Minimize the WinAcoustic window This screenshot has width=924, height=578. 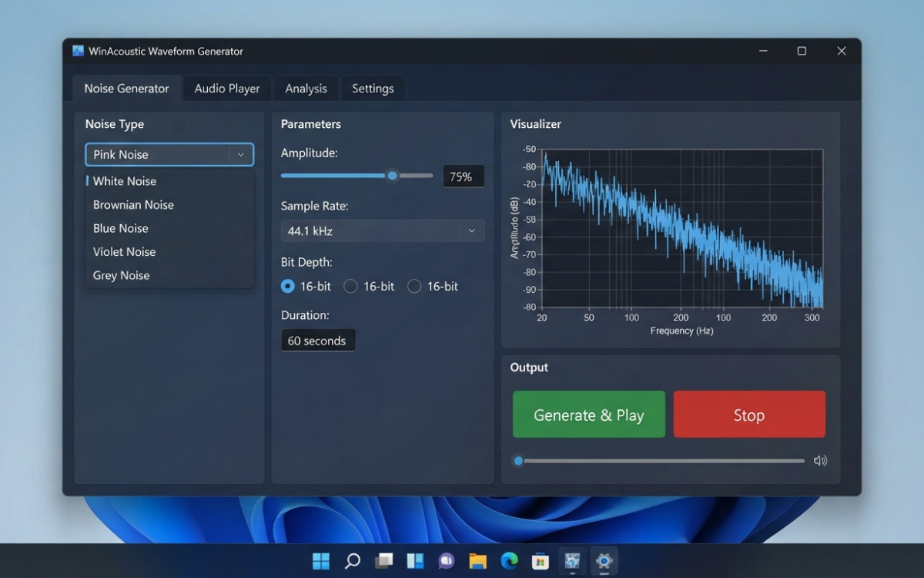click(x=763, y=51)
